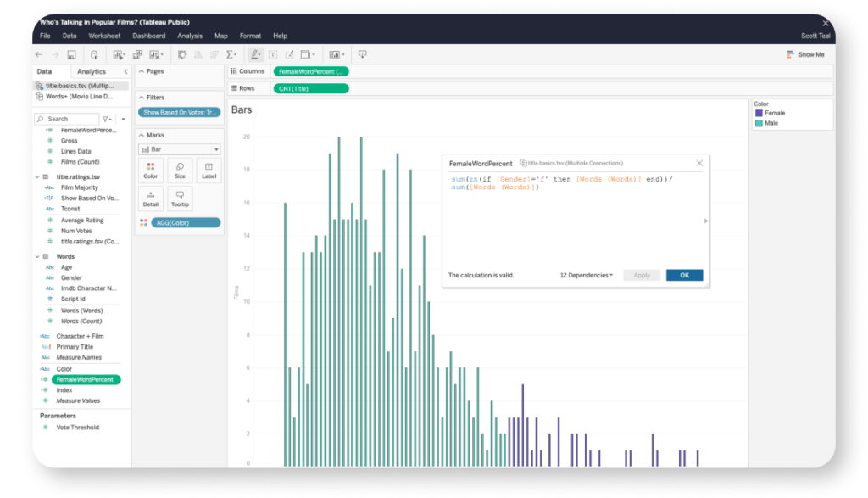The height and width of the screenshot is (498, 868).
Task: Open the Analysis menu
Action: point(190,36)
